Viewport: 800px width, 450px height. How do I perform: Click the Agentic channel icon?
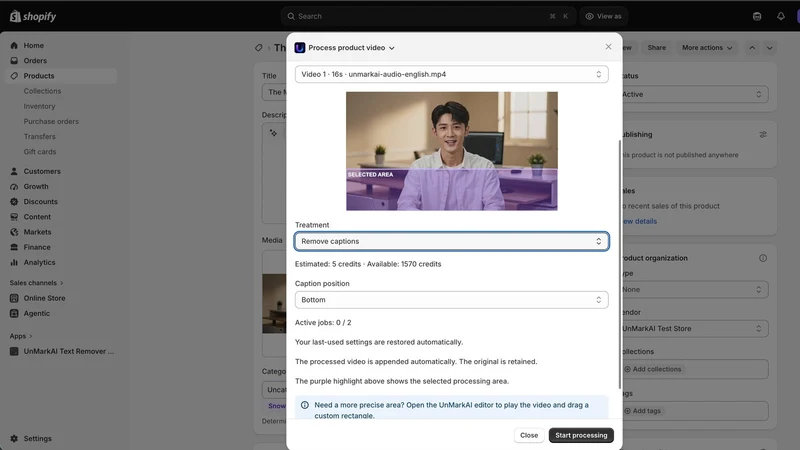click(14, 313)
